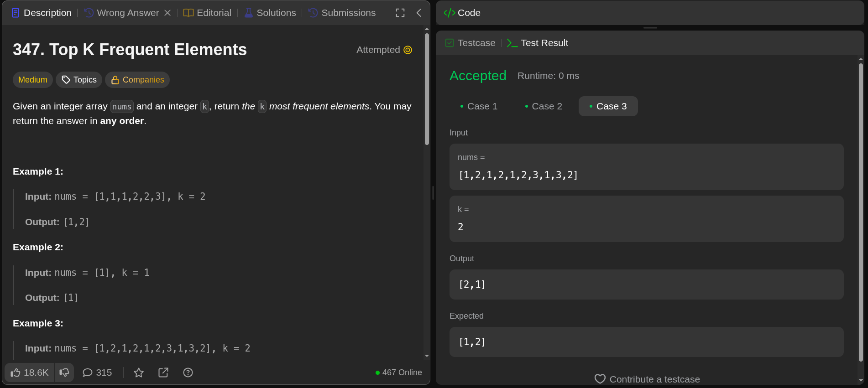Screen dimensions: 868x388
Task: Expand the locked Companies tag
Action: 137,80
